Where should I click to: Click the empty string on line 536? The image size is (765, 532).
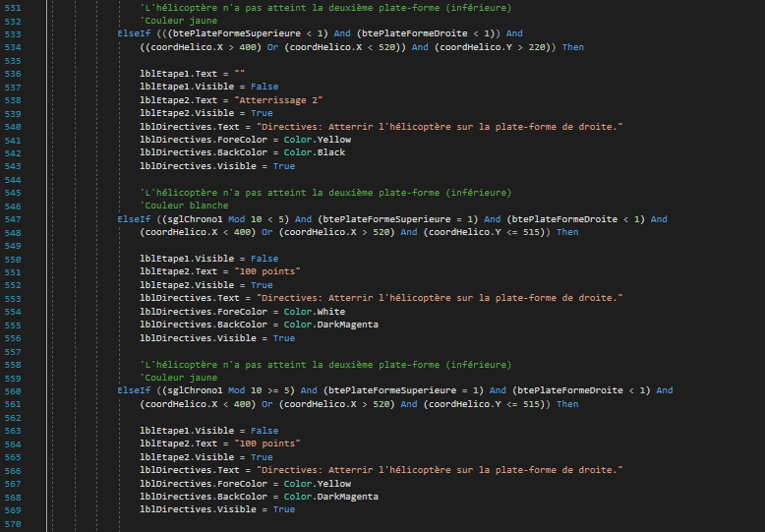point(240,74)
